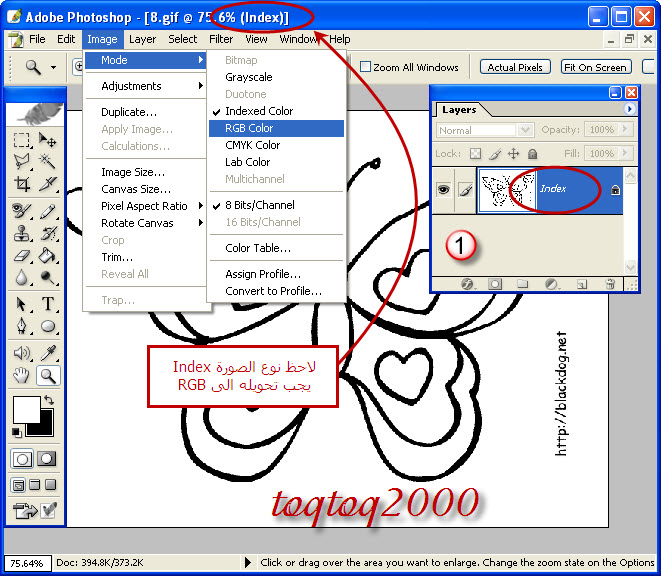Choose the Magic Wand tool

click(47, 161)
